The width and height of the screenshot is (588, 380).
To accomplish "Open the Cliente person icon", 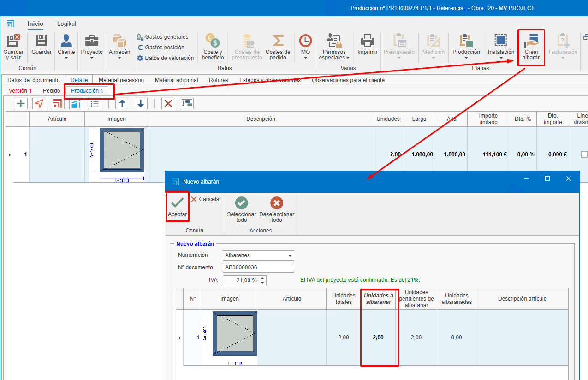I will point(66,41).
